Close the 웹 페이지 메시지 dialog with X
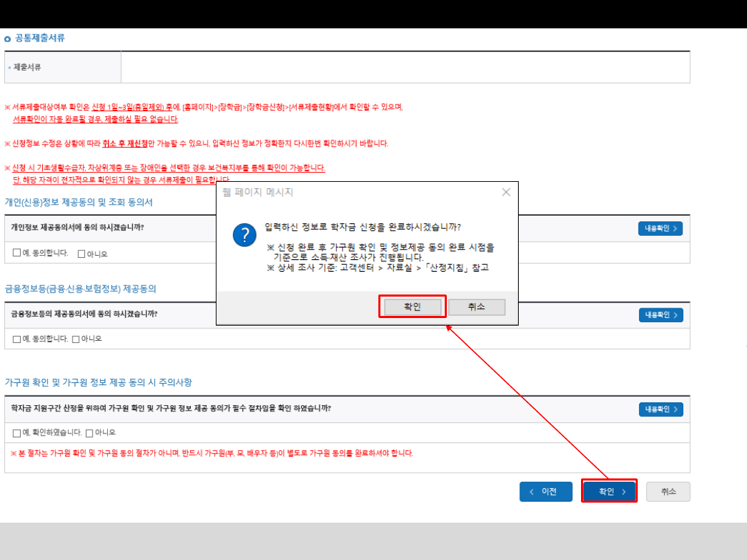Image resolution: width=747 pixels, height=560 pixels. [x=506, y=192]
